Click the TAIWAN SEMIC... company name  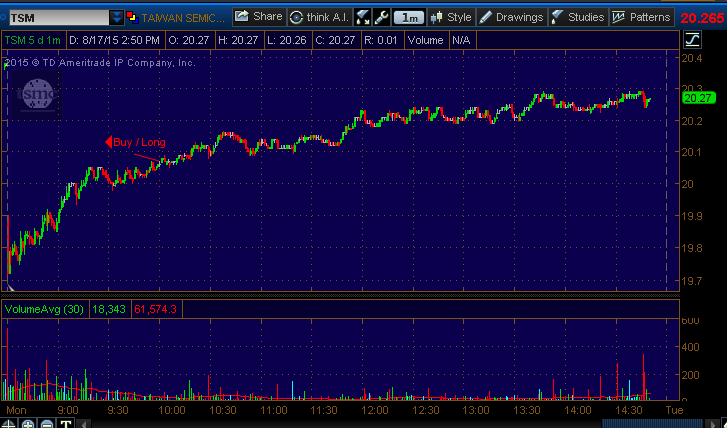[183, 18]
